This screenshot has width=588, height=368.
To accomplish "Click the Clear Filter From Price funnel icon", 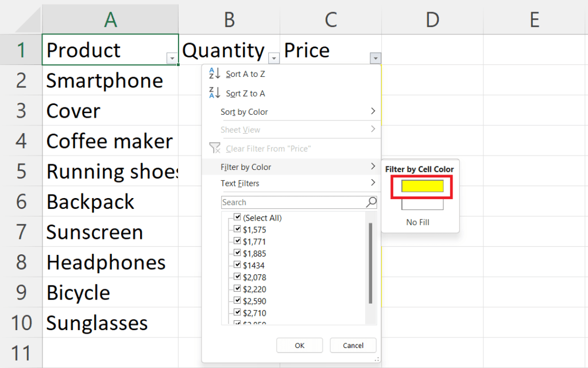I will pyautogui.click(x=215, y=148).
